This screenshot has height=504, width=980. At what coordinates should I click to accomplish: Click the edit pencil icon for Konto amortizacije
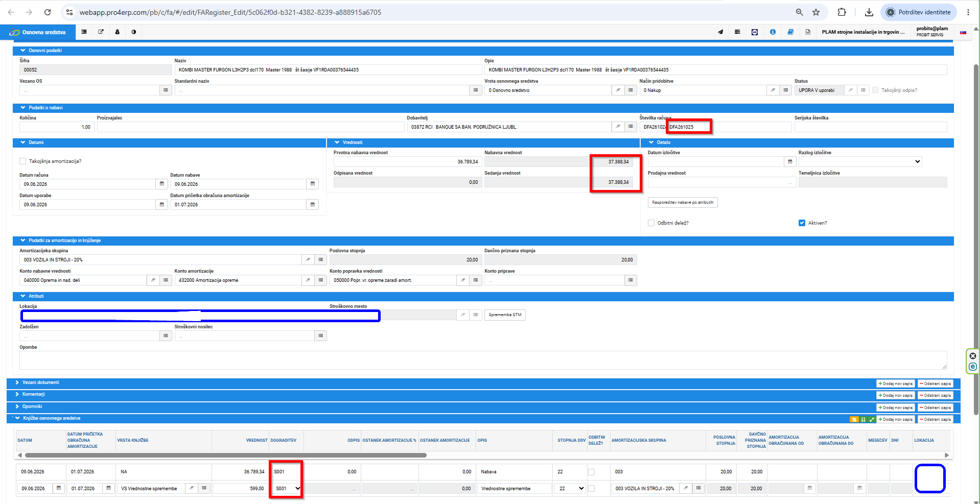pyautogui.click(x=308, y=280)
